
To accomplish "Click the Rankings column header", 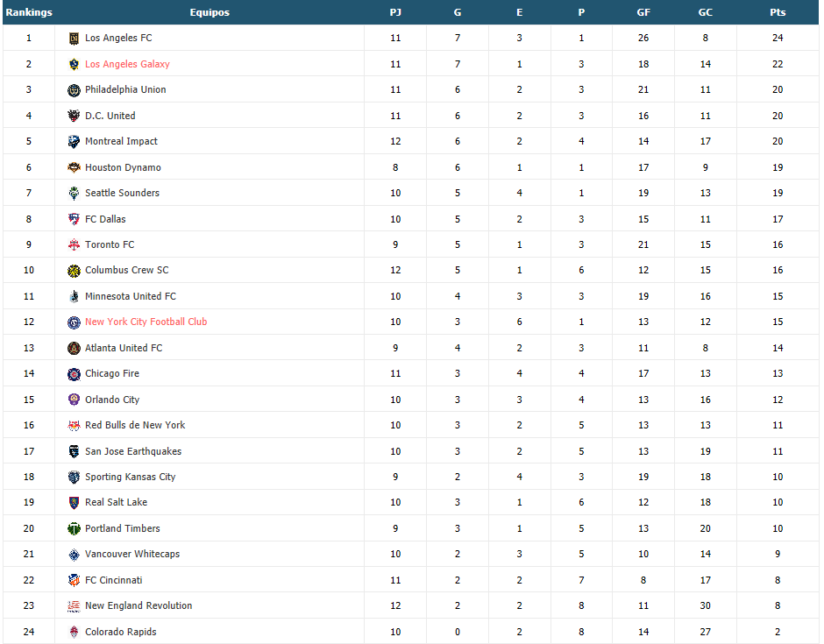I will [x=29, y=12].
